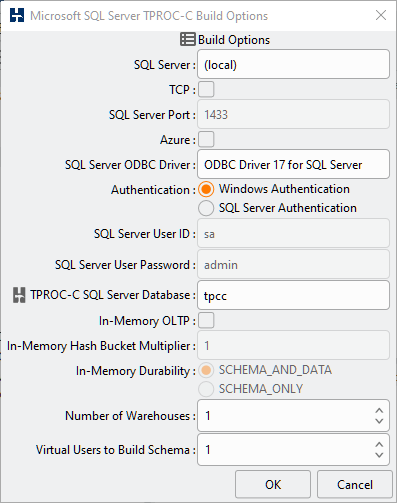The height and width of the screenshot is (503, 397).
Task: Decrease Number of Warehouses with down arrow
Action: click(379, 421)
